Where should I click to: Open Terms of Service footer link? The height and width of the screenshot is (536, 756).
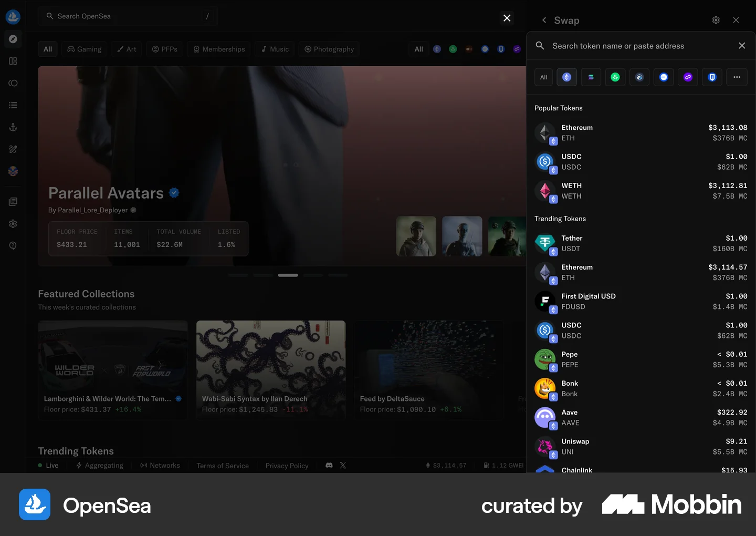click(x=223, y=466)
